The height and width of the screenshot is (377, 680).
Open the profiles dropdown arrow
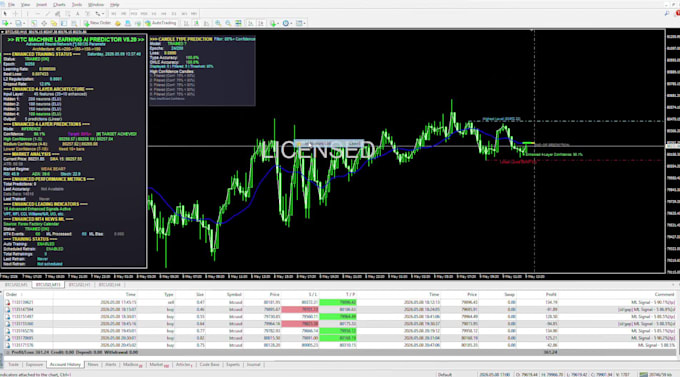coord(24,23)
